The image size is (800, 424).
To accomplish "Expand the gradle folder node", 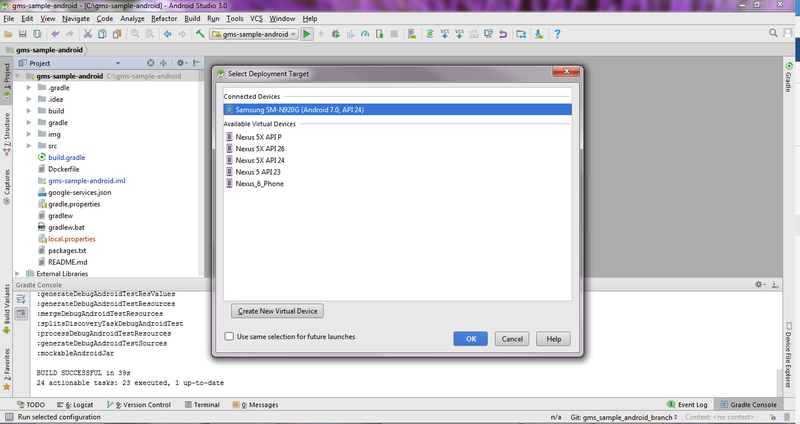I will coord(29,122).
